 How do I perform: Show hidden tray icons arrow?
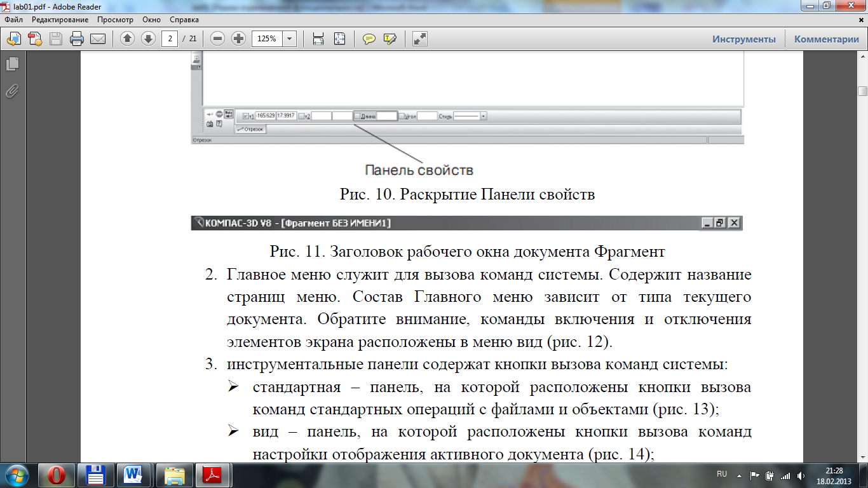point(739,475)
